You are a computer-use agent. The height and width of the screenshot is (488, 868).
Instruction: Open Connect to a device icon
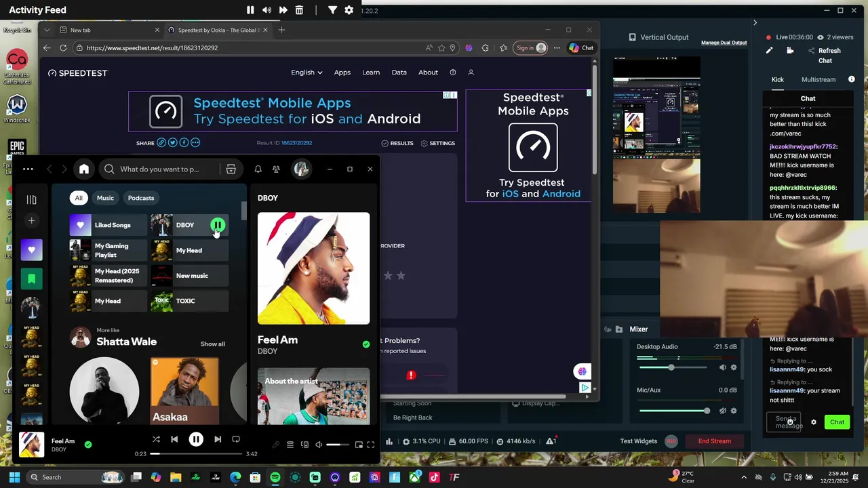[304, 445]
